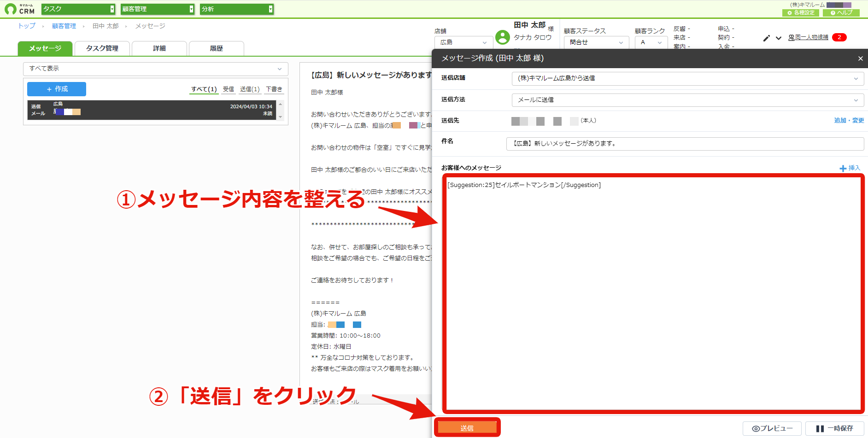Click the blue ＋作成 button

pyautogui.click(x=57, y=89)
